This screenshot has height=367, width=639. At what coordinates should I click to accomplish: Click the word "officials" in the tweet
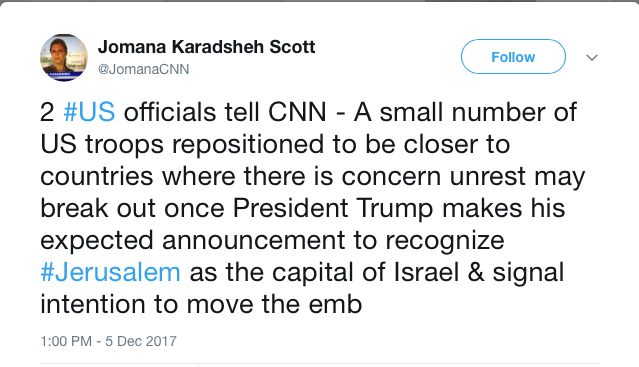pyautogui.click(x=170, y=112)
